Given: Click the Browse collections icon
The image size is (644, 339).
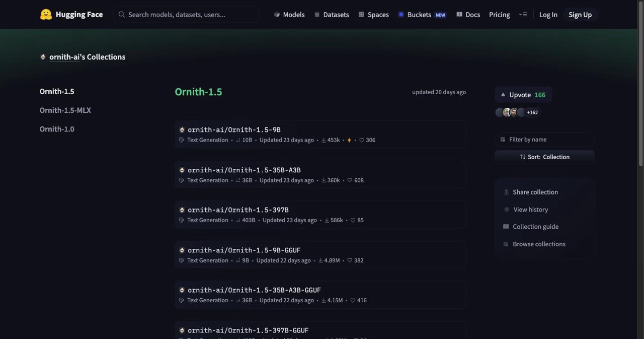Looking at the screenshot, I should (x=506, y=244).
